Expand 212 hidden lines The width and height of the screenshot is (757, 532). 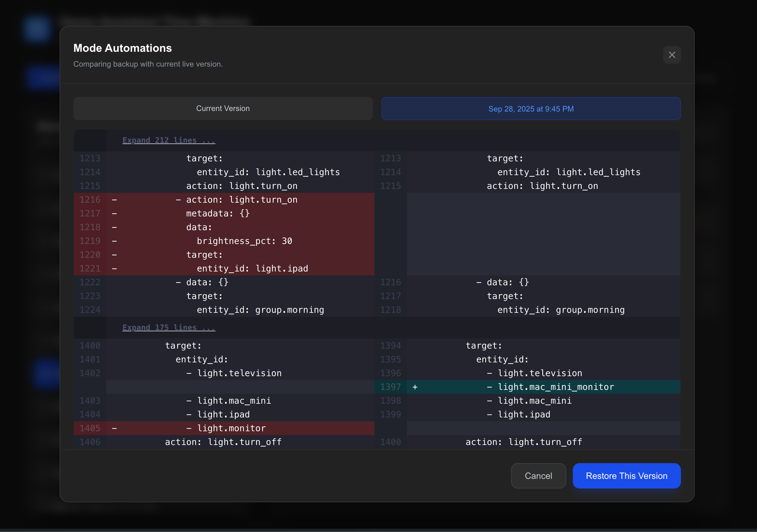tap(168, 140)
